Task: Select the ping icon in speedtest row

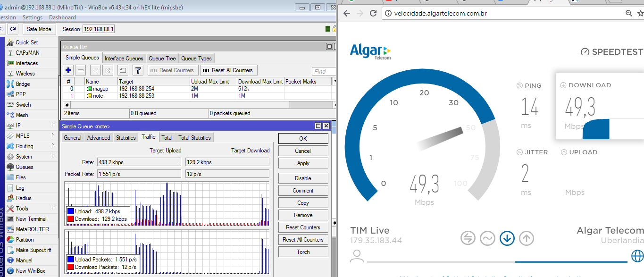Action: pos(468,238)
